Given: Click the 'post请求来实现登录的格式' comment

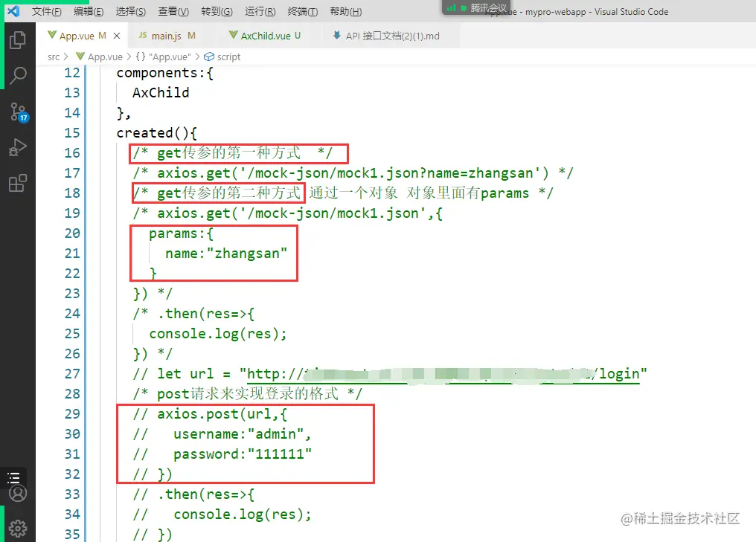Looking at the screenshot, I should pos(247,394).
